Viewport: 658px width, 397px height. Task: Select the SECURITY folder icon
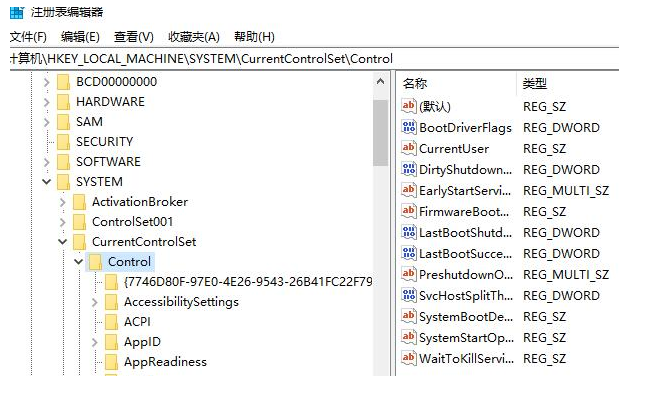tap(64, 142)
